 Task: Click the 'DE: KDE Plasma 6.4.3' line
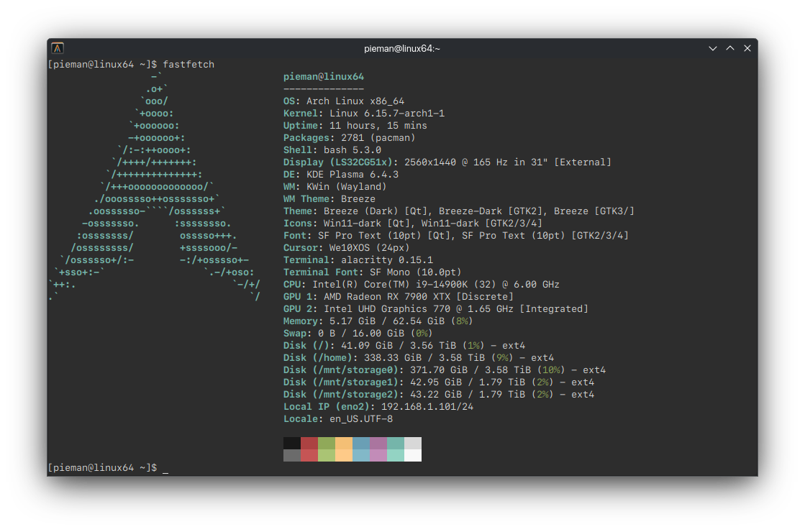click(341, 175)
